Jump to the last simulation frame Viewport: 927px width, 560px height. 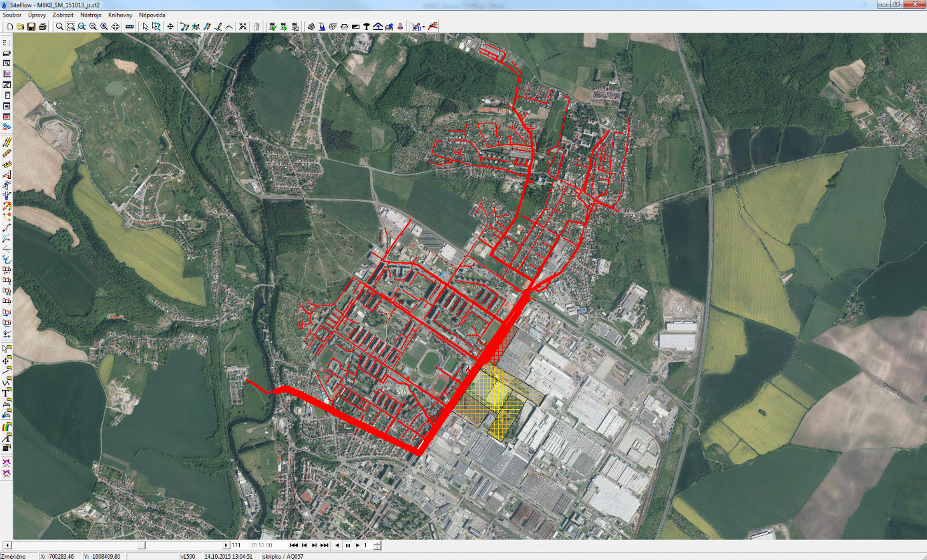pyautogui.click(x=325, y=545)
